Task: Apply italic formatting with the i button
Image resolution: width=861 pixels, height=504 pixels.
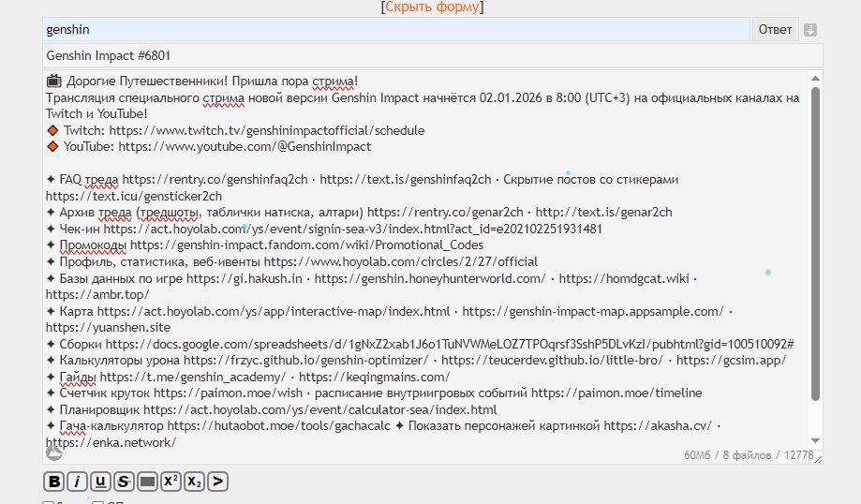Action: click(77, 482)
